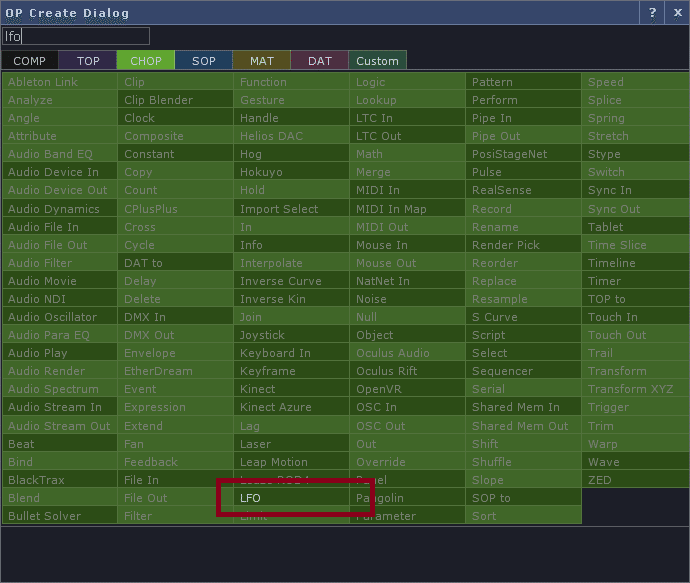Pick the SOP to operator
The height and width of the screenshot is (583, 690).
point(523,498)
